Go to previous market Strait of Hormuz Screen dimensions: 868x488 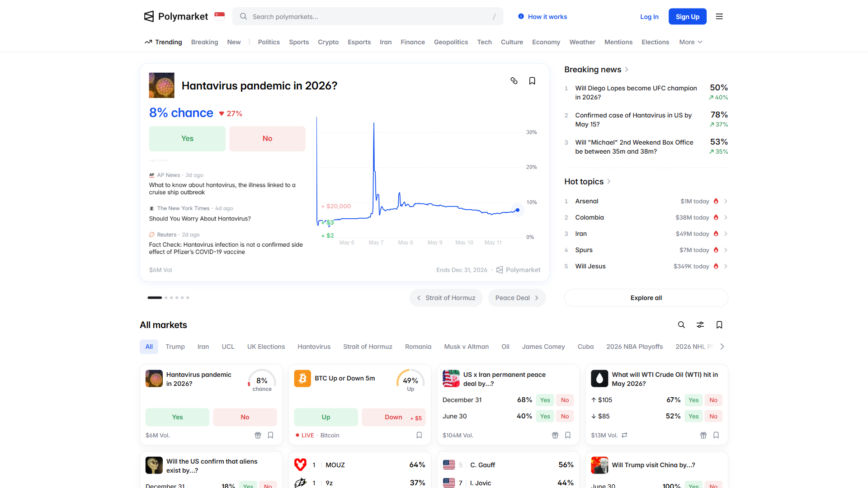pos(446,298)
